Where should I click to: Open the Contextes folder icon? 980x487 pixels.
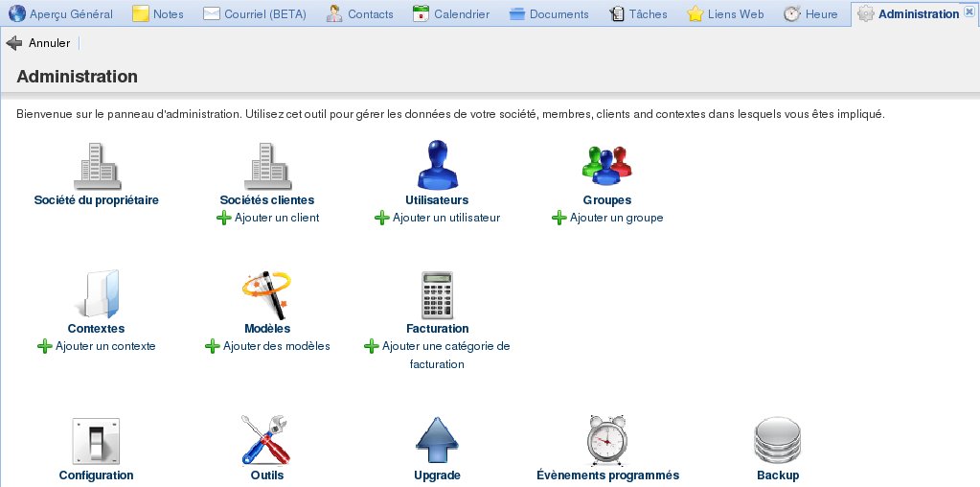(96, 294)
